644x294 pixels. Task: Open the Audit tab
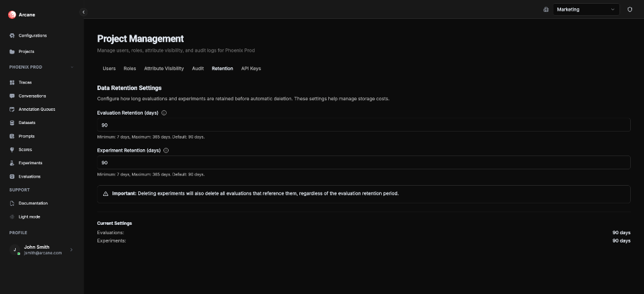(197, 69)
